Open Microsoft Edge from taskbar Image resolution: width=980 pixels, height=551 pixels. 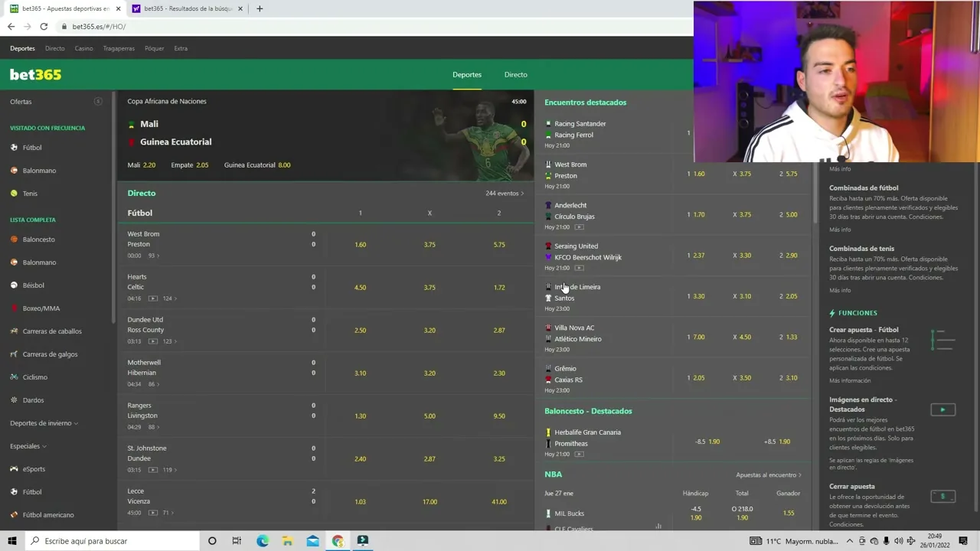pos(263,541)
